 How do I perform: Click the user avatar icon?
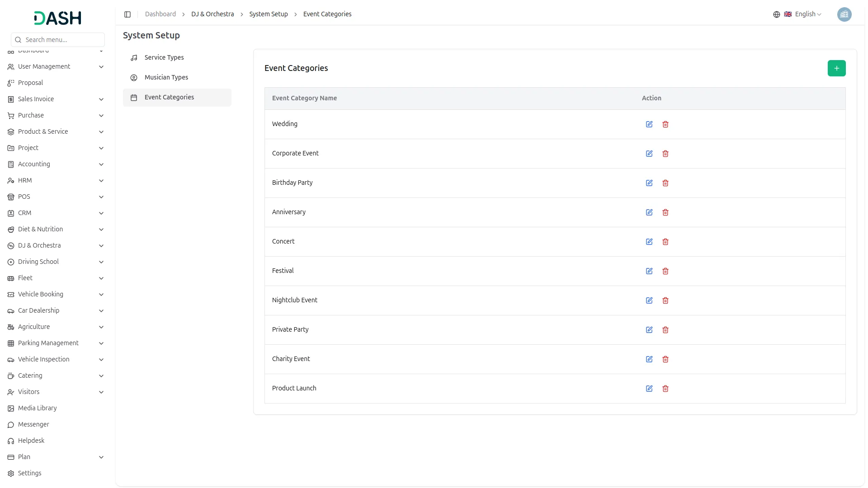tap(844, 14)
